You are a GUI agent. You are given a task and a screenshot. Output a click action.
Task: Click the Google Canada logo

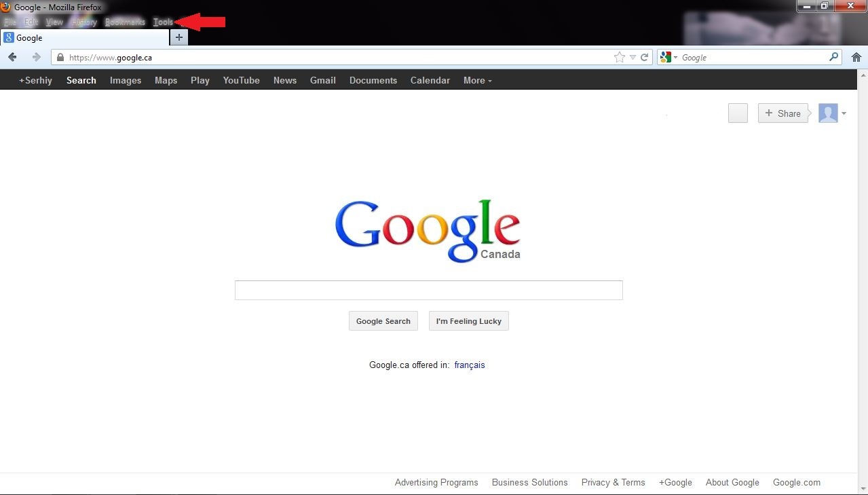coord(428,231)
